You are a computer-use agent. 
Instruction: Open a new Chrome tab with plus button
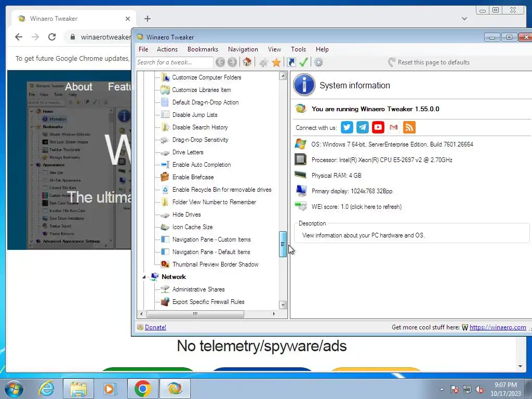click(x=147, y=19)
